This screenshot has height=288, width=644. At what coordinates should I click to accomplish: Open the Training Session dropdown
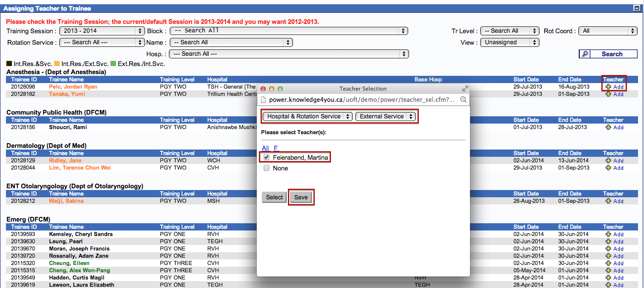pyautogui.click(x=102, y=31)
